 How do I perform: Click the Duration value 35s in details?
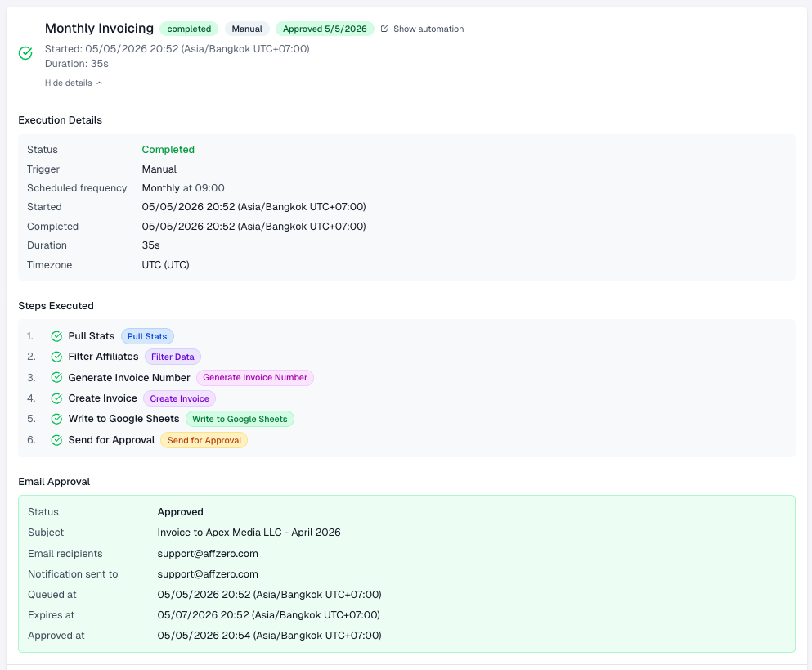tap(150, 245)
